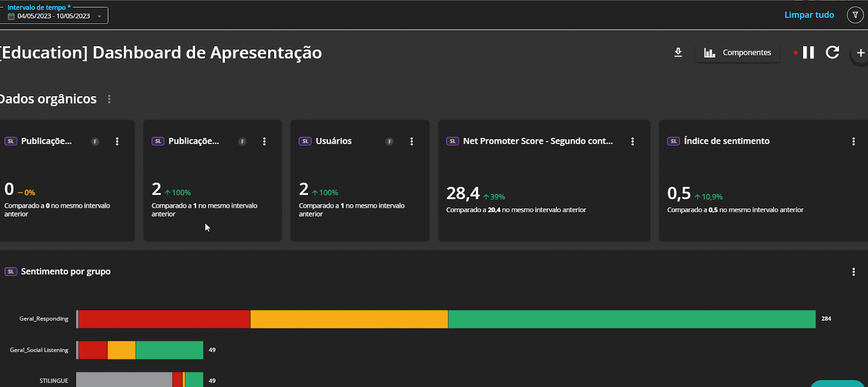
Task: Pause the dashboard auto-refresh
Action: (808, 53)
